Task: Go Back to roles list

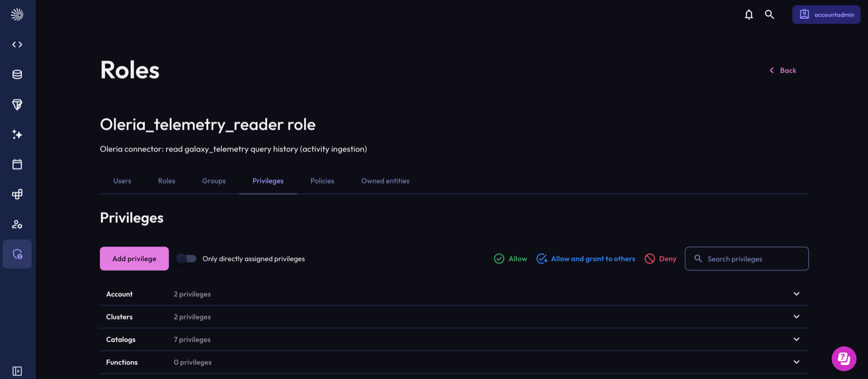Action: 783,70
